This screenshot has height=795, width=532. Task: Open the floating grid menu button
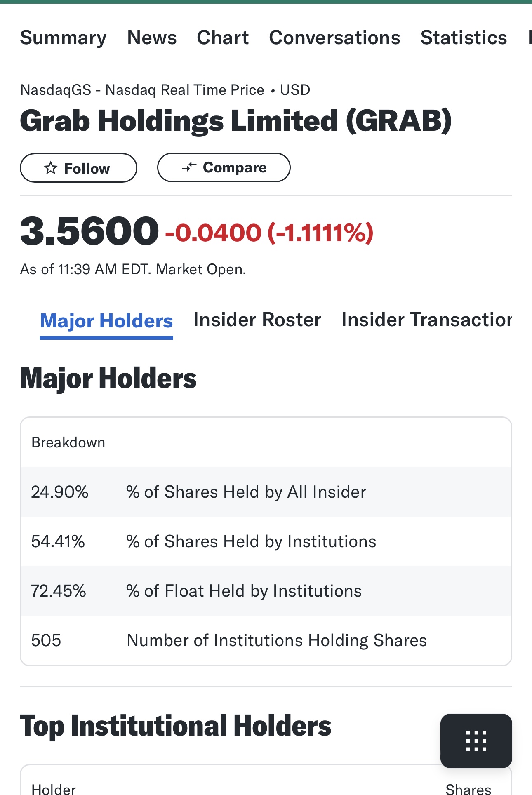click(x=476, y=741)
